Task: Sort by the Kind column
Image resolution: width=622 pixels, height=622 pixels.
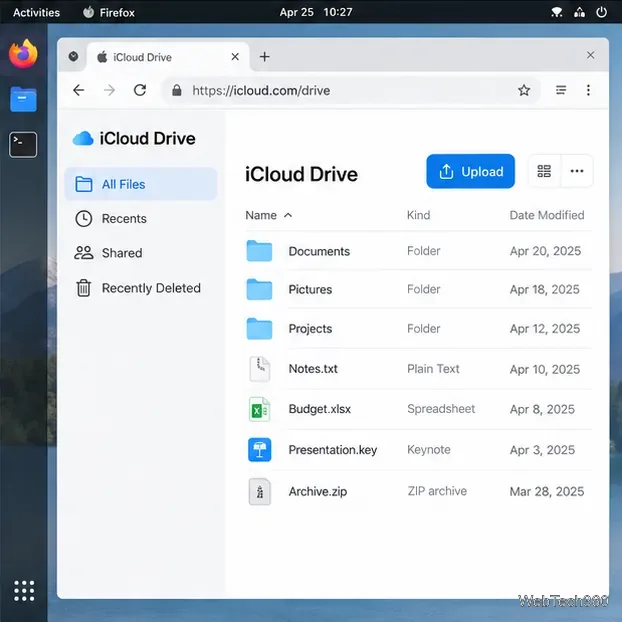Action: coord(419,215)
